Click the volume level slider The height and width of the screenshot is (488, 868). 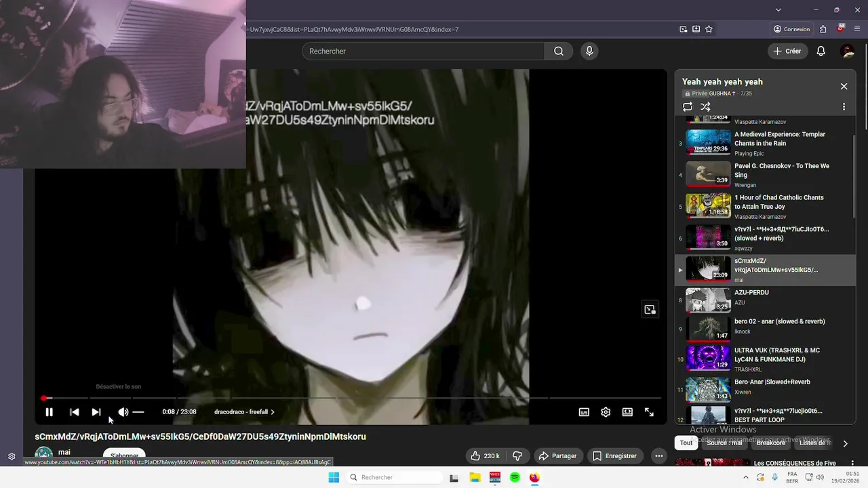coord(138,412)
